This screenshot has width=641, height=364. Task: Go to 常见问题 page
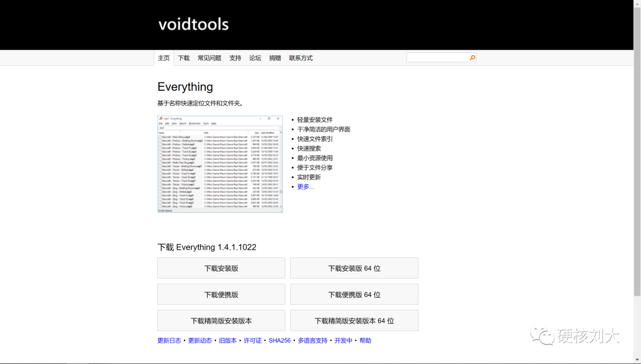point(210,58)
